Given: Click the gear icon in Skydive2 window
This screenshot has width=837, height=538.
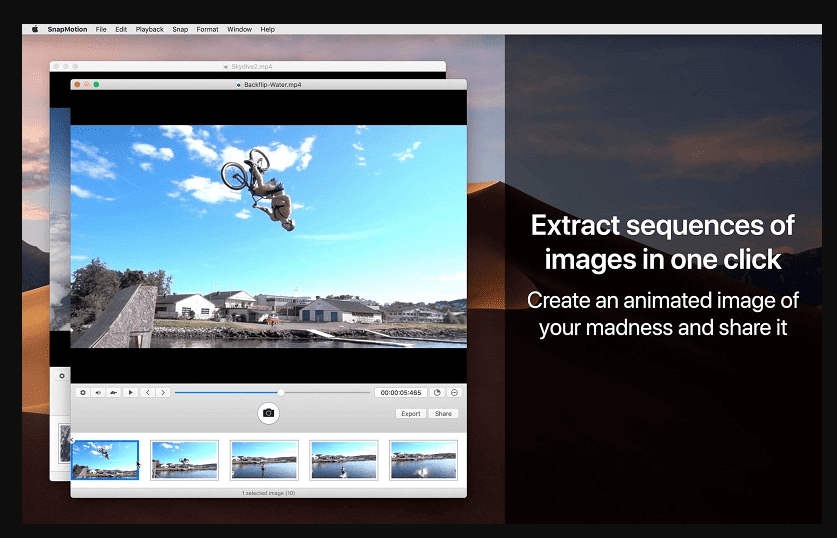Looking at the screenshot, I should point(62,376).
